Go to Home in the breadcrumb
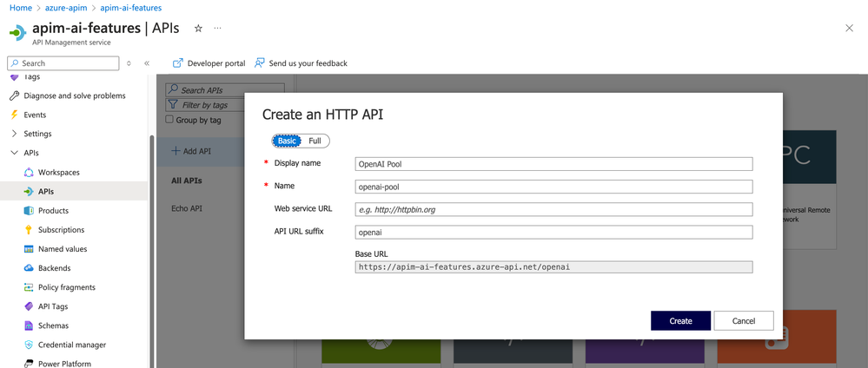868x368 pixels. pyautogui.click(x=21, y=9)
